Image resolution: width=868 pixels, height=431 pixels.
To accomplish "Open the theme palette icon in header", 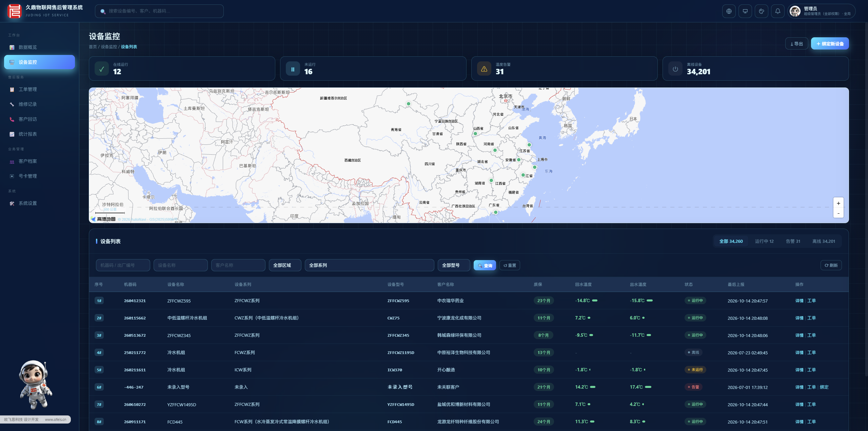I will click(761, 11).
